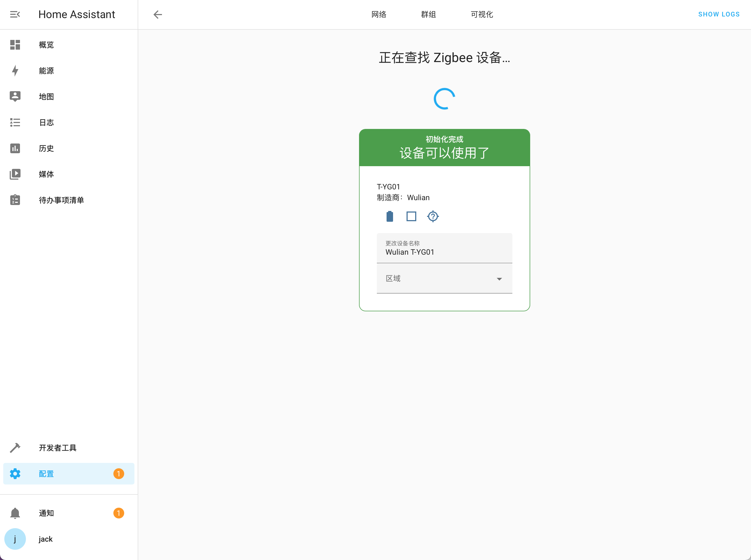Open the 概览 overview dashboard icon
This screenshot has width=751, height=560.
(x=15, y=45)
